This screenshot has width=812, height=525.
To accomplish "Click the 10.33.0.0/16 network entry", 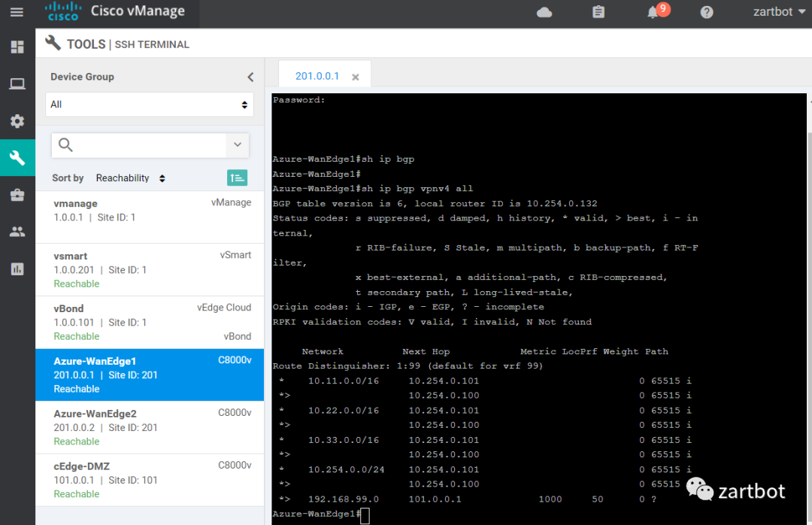I will [344, 440].
